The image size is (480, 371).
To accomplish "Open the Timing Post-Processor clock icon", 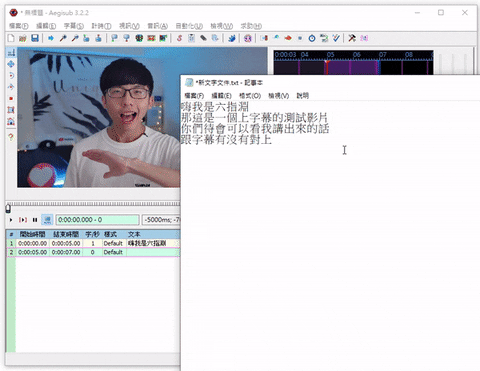I will pos(312,38).
